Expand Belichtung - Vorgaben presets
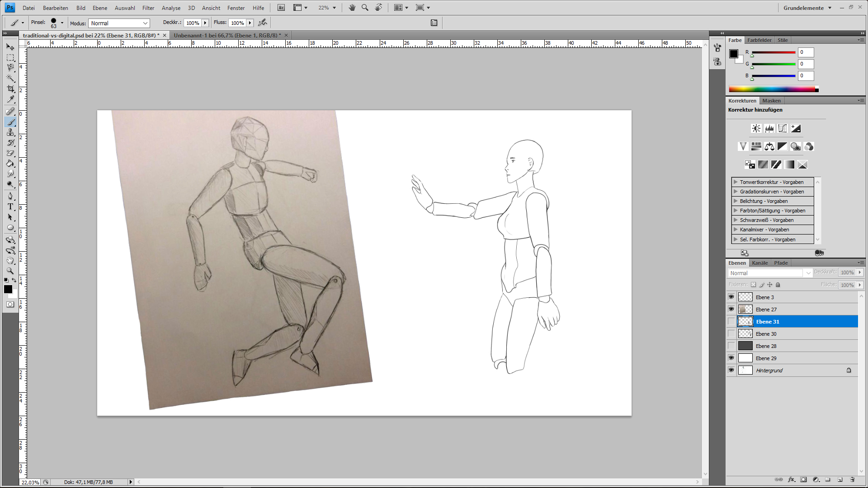The width and height of the screenshot is (868, 488). [x=736, y=201]
